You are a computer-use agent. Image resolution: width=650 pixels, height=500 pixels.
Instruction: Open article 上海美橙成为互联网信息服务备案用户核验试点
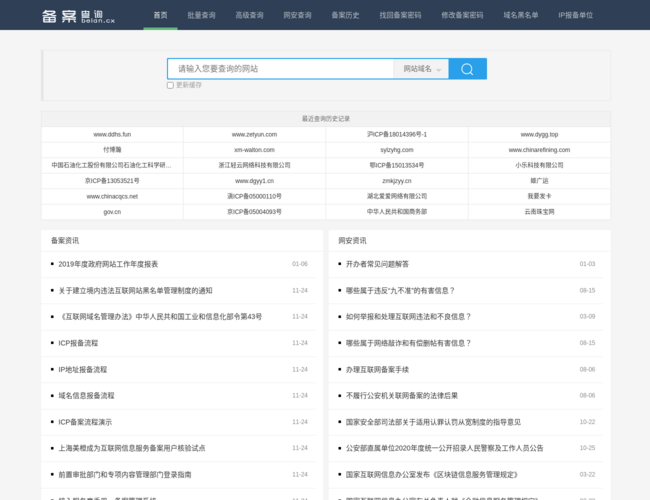click(132, 448)
